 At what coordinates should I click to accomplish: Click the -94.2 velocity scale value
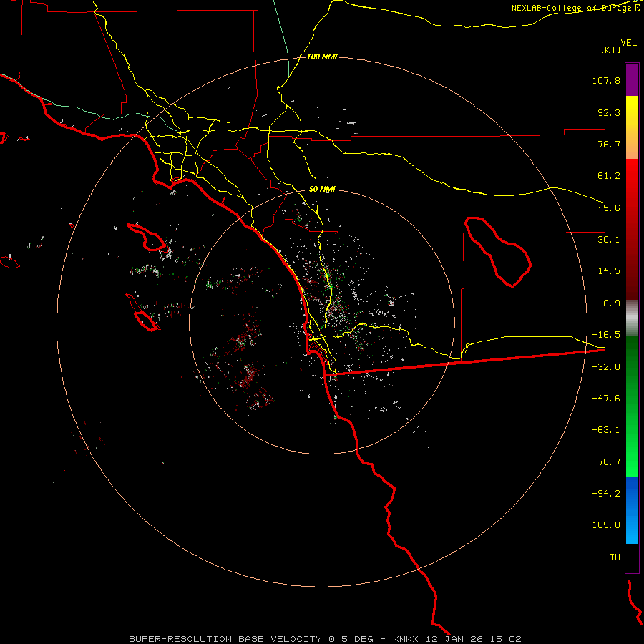point(606,494)
